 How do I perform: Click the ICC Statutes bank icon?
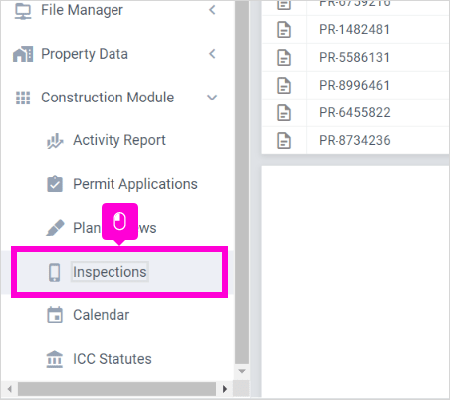pos(55,359)
